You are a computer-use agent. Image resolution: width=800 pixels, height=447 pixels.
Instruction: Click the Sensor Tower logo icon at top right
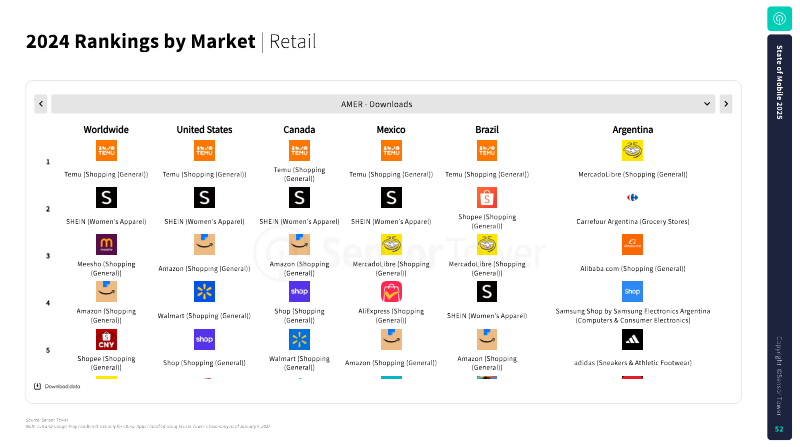point(779,19)
